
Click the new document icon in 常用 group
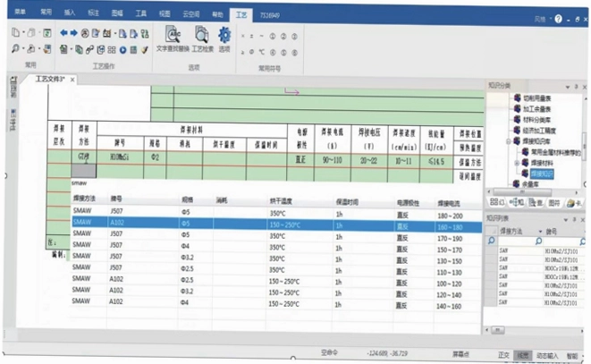coord(15,33)
